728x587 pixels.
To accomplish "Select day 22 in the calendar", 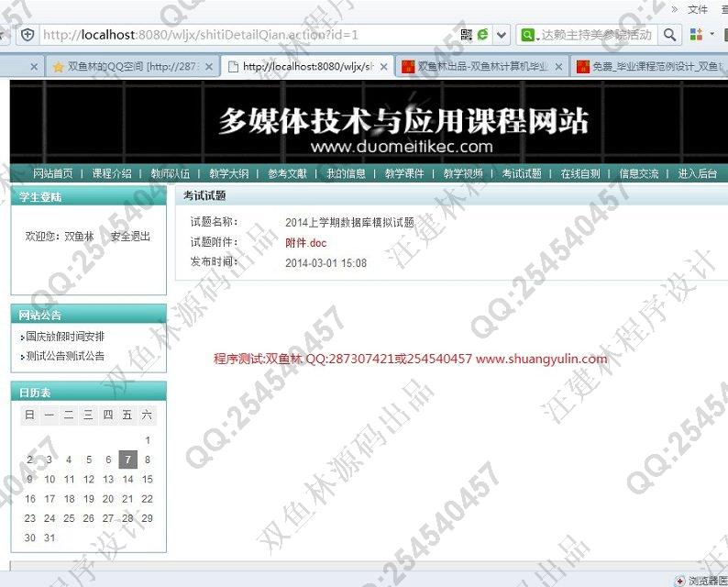I will pos(148,499).
